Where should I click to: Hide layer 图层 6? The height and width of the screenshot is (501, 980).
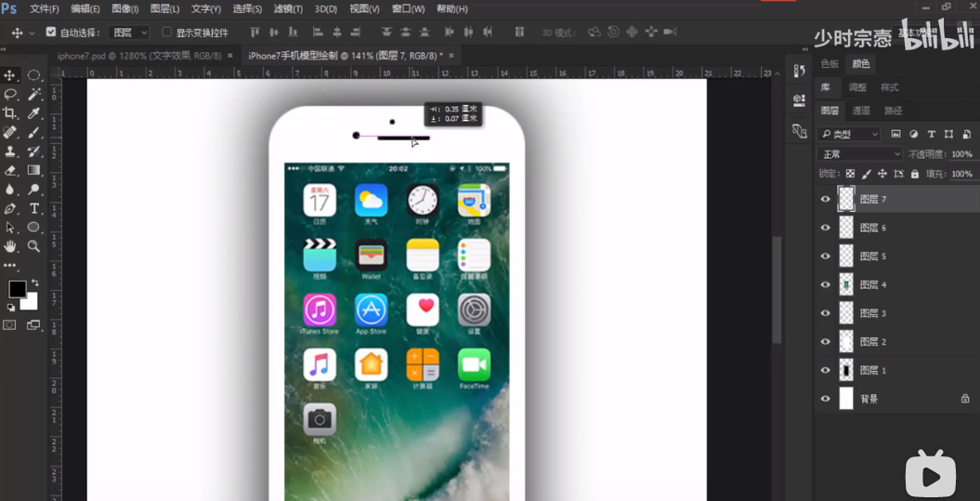[826, 228]
